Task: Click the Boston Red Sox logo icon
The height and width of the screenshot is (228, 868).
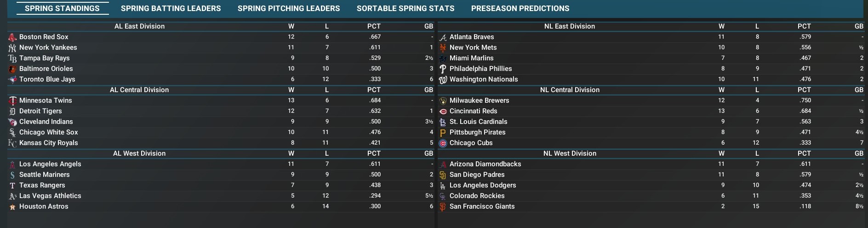Action: tap(12, 37)
